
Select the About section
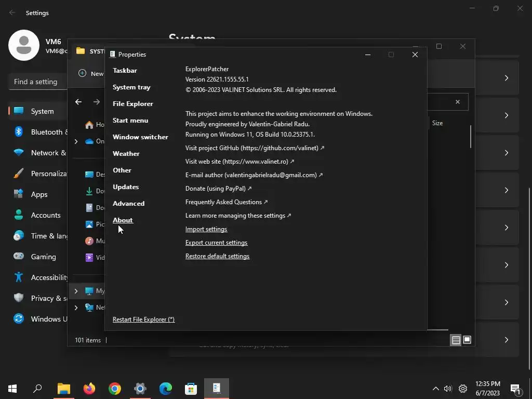[123, 220]
